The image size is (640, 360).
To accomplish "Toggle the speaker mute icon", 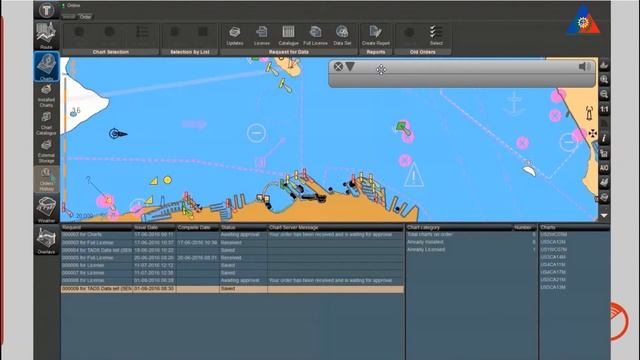I will coord(584,67).
